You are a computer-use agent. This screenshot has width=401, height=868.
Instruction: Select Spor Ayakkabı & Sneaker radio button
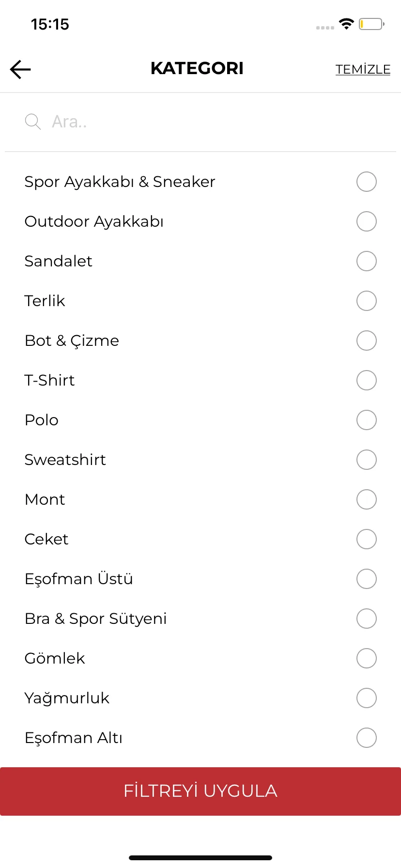click(367, 182)
